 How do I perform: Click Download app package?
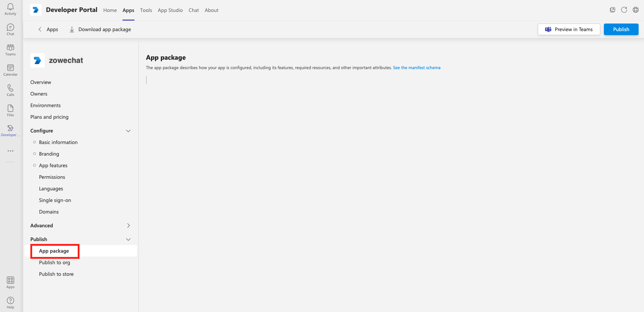tap(100, 29)
